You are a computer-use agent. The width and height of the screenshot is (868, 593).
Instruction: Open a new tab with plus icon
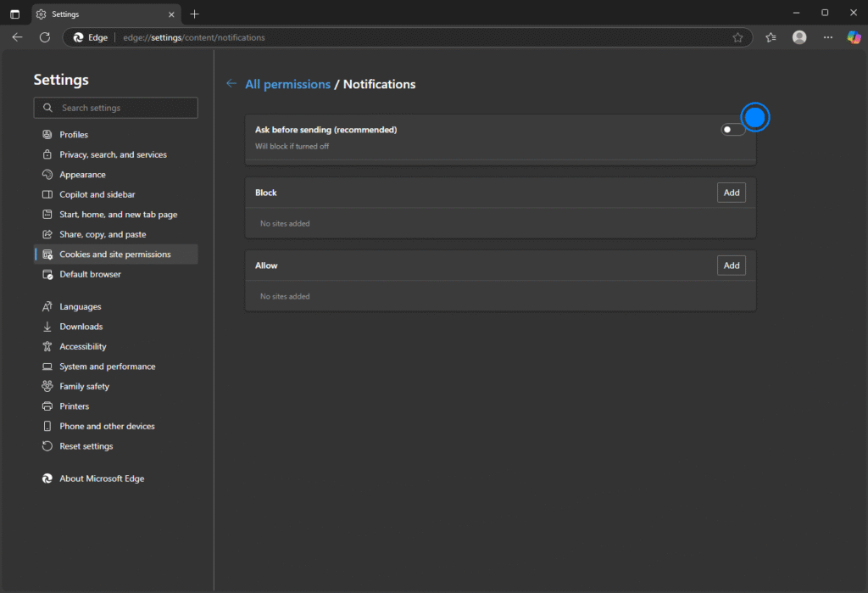195,14
